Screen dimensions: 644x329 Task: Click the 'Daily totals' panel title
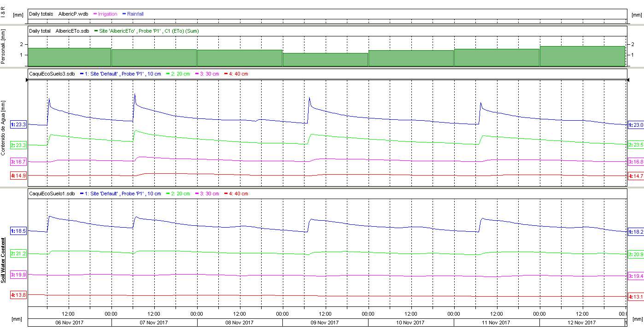pos(41,14)
